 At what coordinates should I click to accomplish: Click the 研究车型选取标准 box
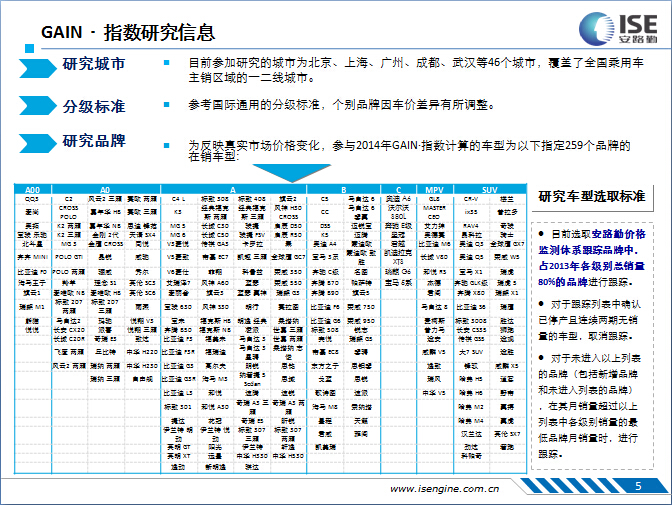[x=592, y=197]
